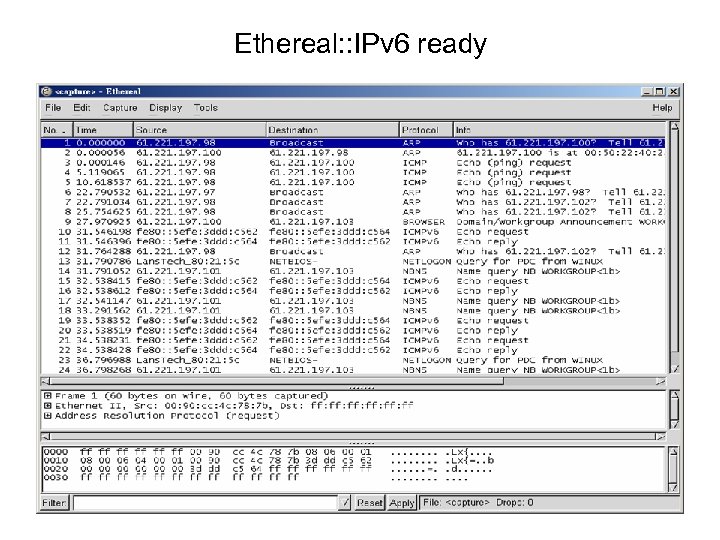Click the packet list horizontal scroll-left arrow
Screen dimensions: 720x540
click(45, 381)
